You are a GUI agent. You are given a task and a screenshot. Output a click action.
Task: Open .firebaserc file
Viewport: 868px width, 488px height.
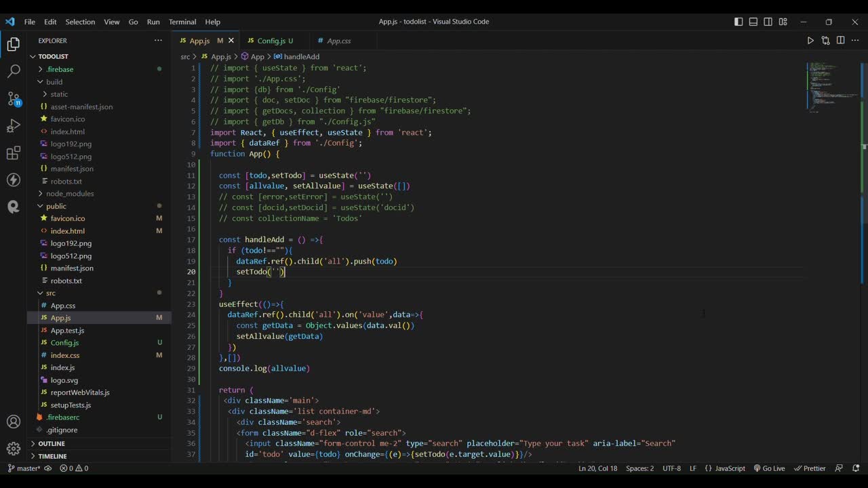[x=62, y=418]
